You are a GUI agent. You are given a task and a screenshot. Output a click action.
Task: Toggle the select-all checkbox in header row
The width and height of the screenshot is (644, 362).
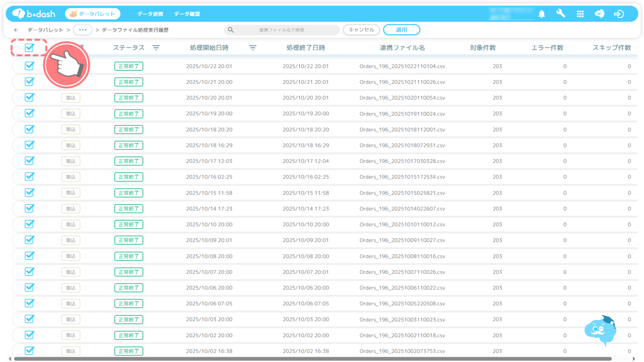[x=29, y=48]
